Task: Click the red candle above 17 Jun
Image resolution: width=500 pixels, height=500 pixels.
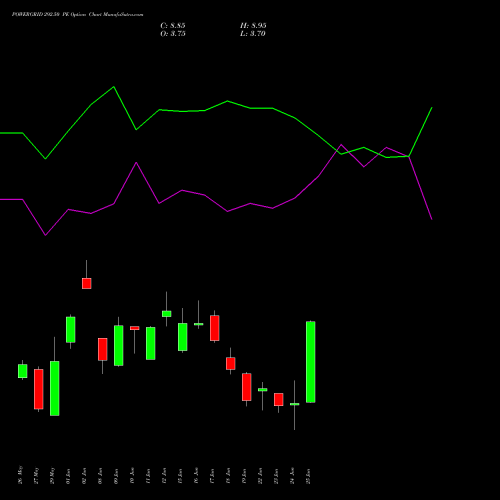Action: tap(215, 328)
